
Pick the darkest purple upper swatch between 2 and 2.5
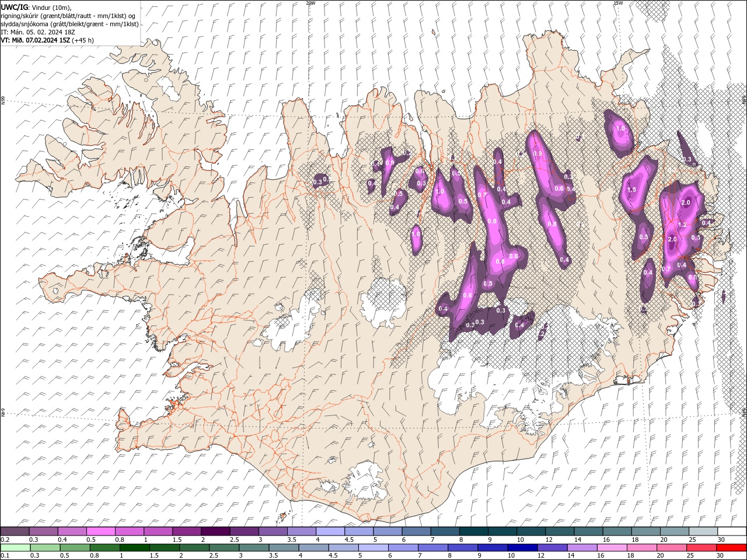(x=215, y=531)
